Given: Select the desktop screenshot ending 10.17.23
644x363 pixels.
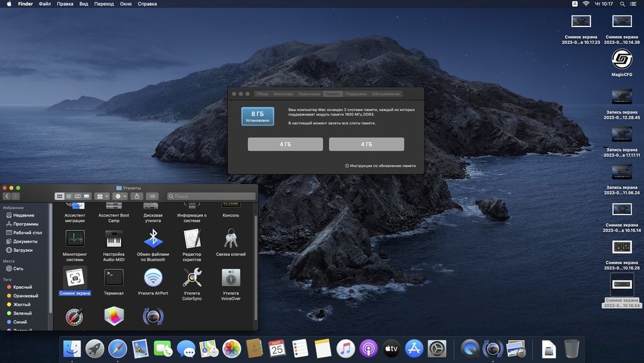Looking at the screenshot, I should [x=581, y=29].
